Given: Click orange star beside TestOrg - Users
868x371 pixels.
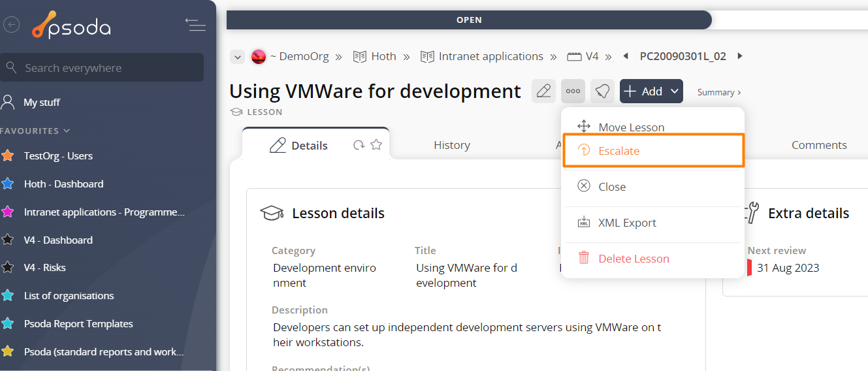Looking at the screenshot, I should pyautogui.click(x=8, y=155).
